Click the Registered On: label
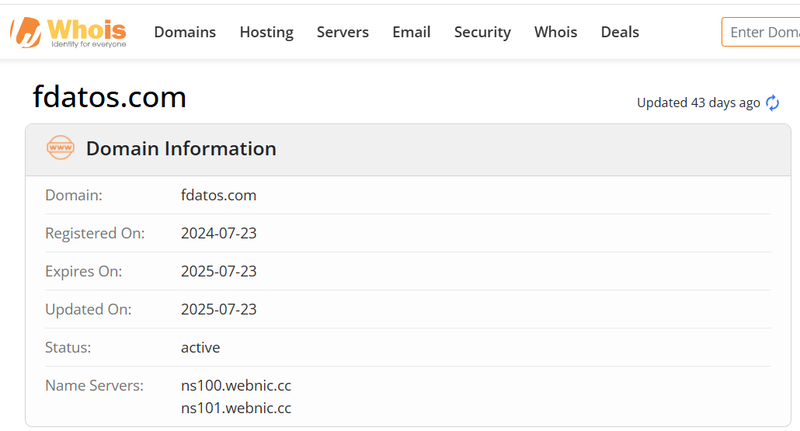Image resolution: width=800 pixels, height=431 pixels. [95, 233]
